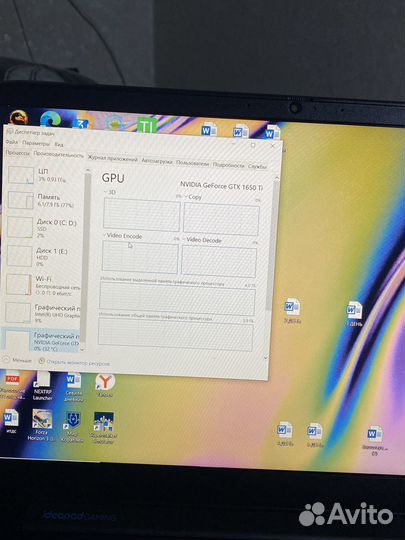
Task: Switch to the Пользователи tab
Action: coord(193,163)
